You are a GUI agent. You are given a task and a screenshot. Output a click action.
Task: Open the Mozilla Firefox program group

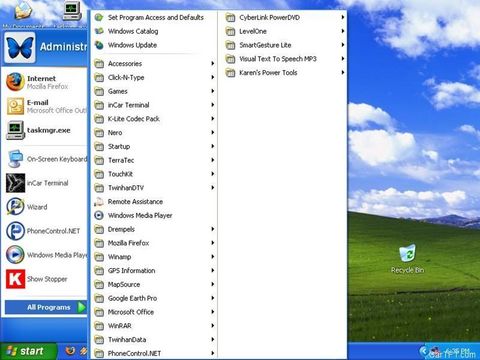coord(154,243)
